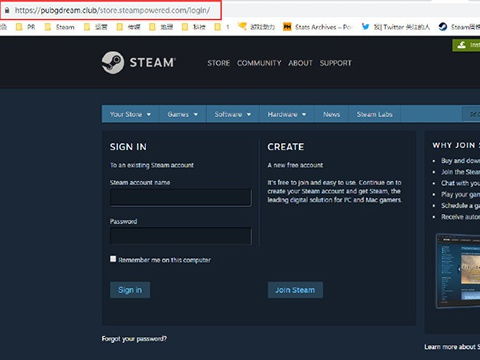480x360 pixels.
Task: Open the ABOUT menu item
Action: click(x=300, y=63)
